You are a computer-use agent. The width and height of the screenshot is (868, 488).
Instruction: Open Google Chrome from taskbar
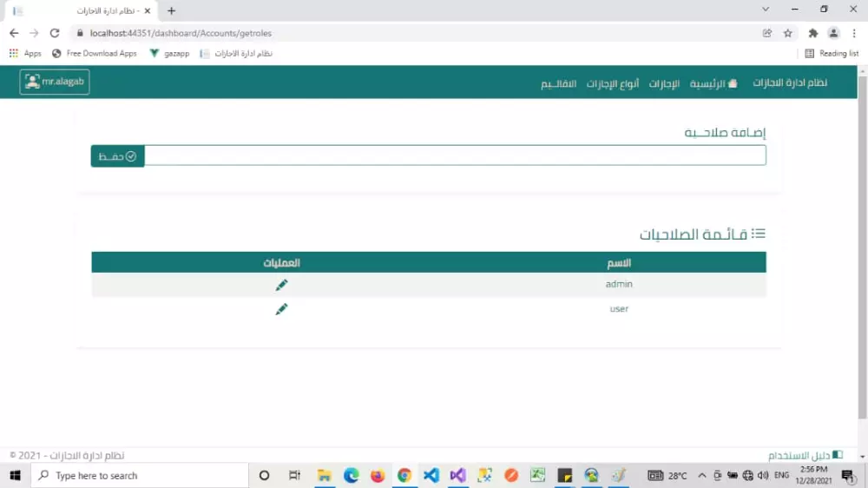pyautogui.click(x=404, y=475)
